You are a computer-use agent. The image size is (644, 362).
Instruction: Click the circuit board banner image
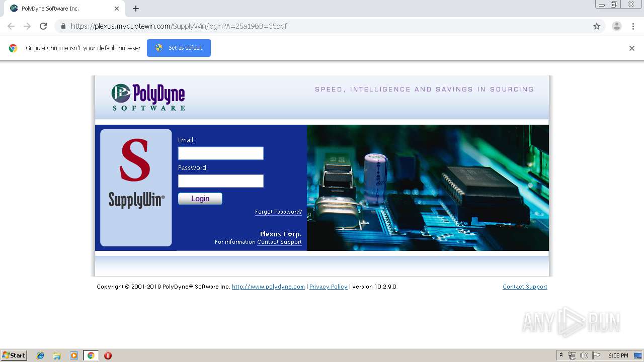coord(428,188)
